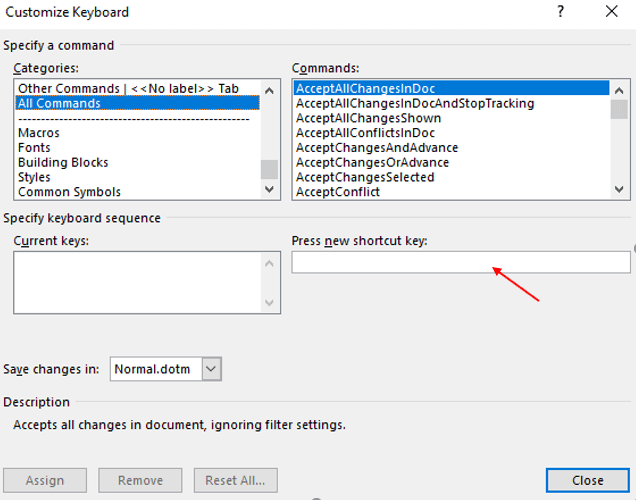Choose Fonts category
The image size is (636, 500).
[34, 148]
